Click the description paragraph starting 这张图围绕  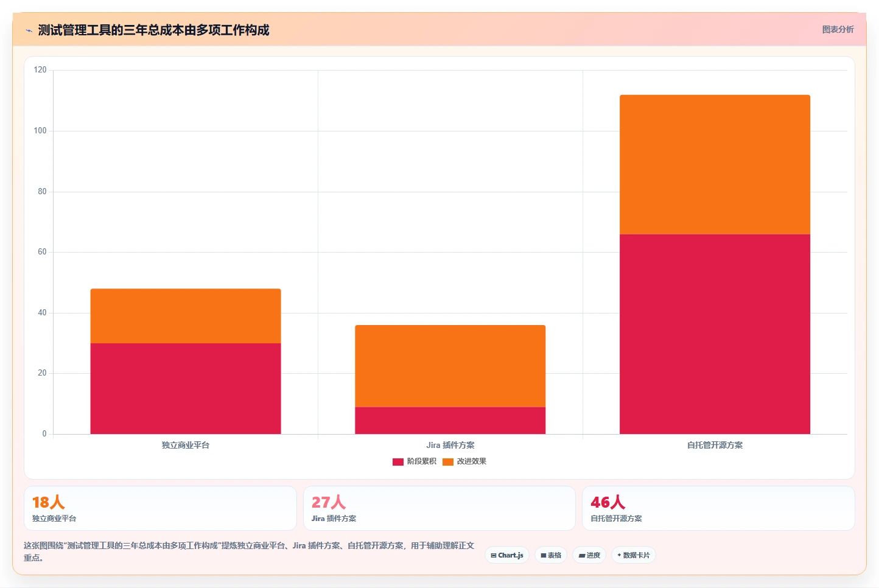coord(249,551)
